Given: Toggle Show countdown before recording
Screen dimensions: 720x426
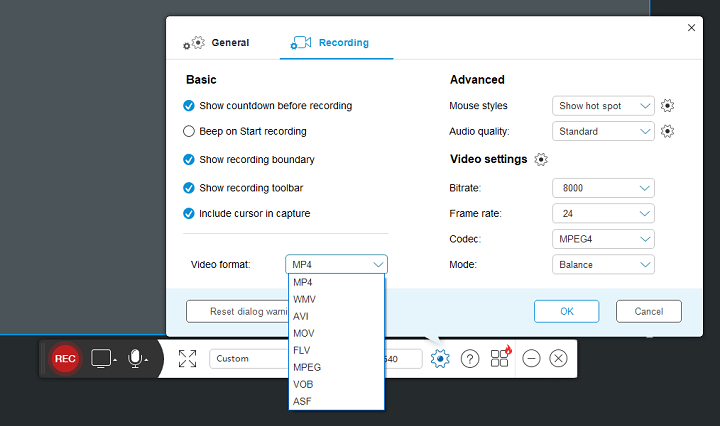Looking at the screenshot, I should tap(189, 106).
